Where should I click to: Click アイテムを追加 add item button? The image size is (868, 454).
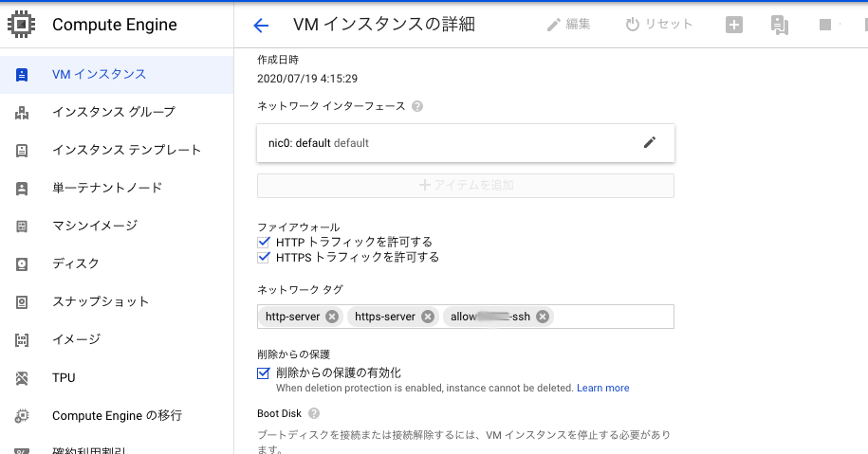466,185
